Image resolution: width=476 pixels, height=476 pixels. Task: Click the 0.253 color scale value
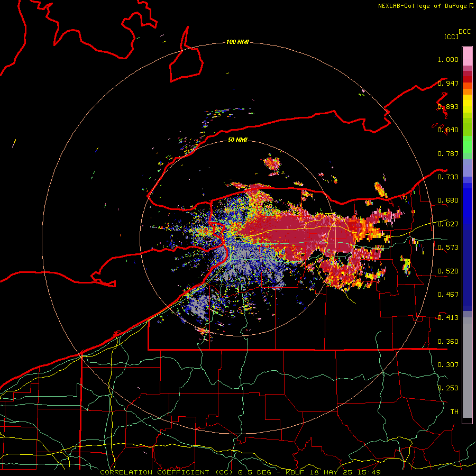[448, 388]
